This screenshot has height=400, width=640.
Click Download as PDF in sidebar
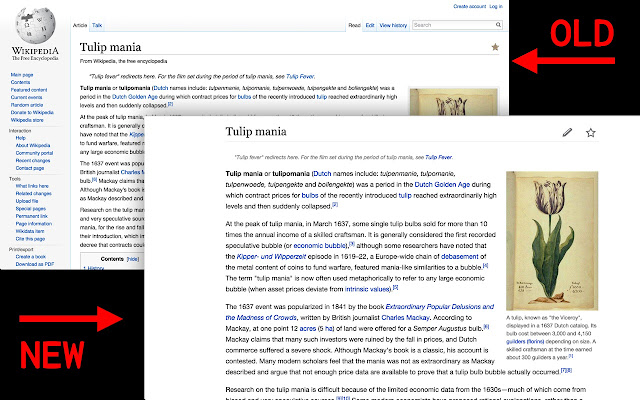point(35,264)
